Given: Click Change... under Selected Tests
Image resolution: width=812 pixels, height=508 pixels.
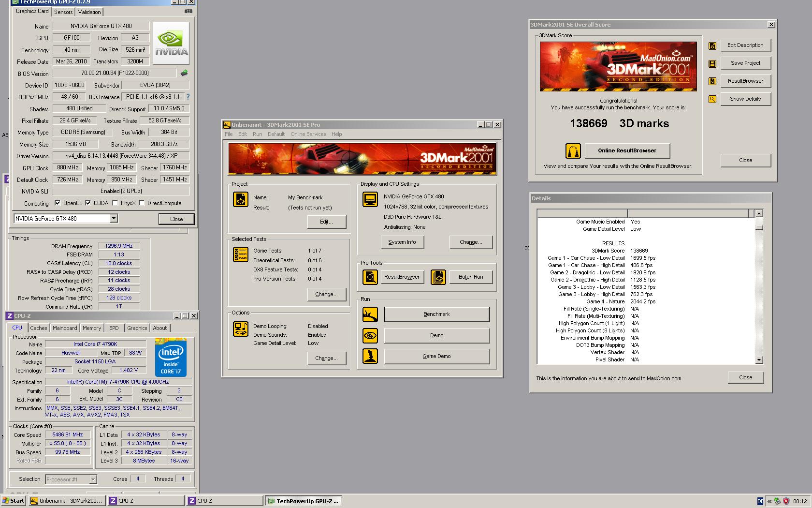Looking at the screenshot, I should pos(327,294).
